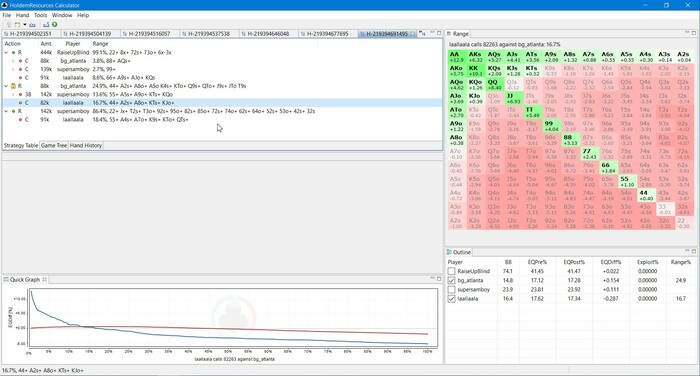Close the H-219394691495 tab
The height and width of the screenshot is (376, 700).
tap(413, 33)
